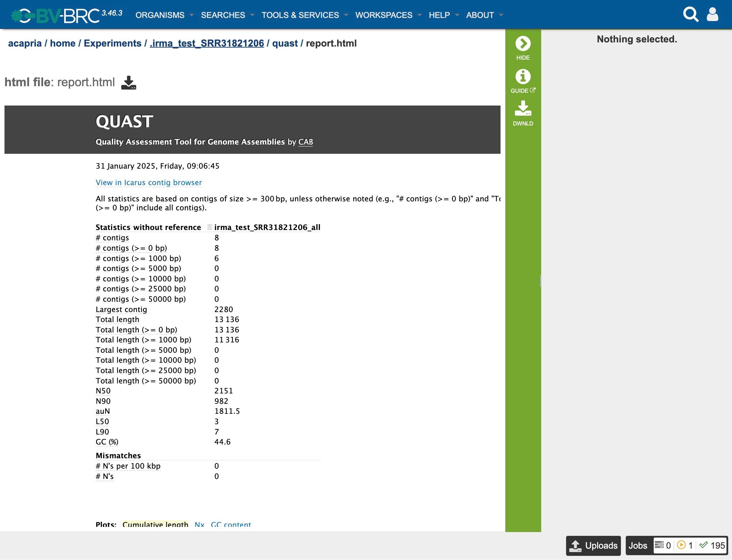Click the panel splitter drag handle
This screenshot has width=732, height=560.
(x=540, y=281)
